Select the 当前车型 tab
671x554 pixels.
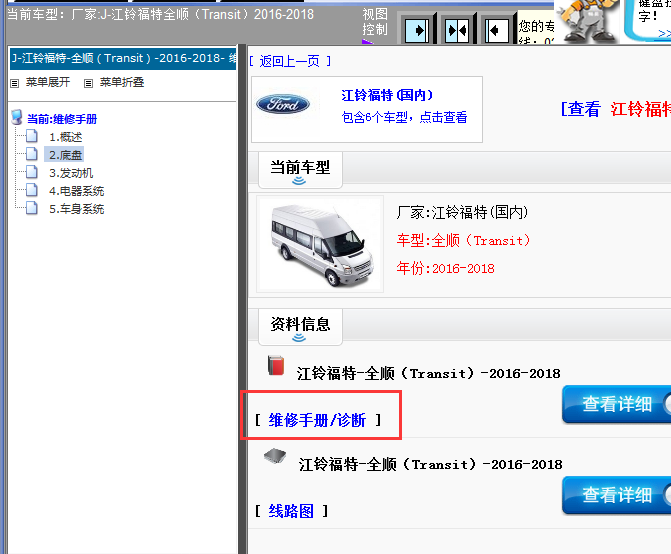click(x=300, y=170)
